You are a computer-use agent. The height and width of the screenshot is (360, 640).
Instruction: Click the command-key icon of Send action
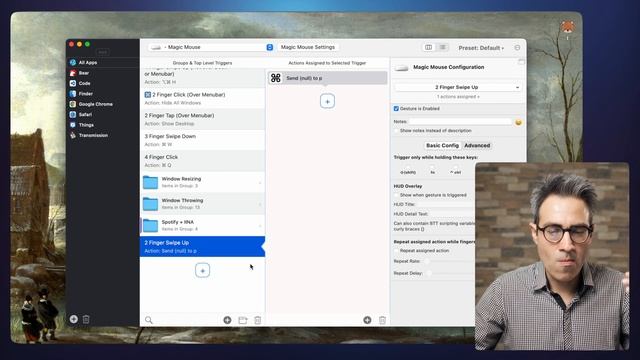[x=276, y=78]
